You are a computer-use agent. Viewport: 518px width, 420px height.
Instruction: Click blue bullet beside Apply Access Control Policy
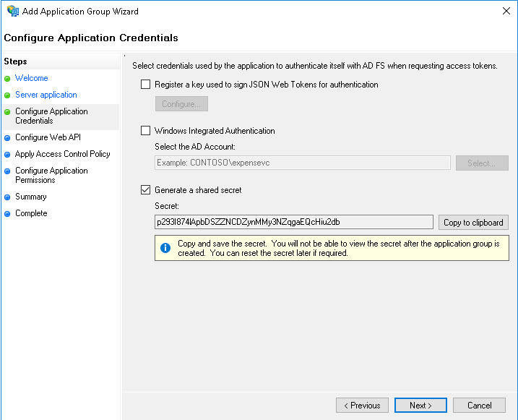(7, 155)
